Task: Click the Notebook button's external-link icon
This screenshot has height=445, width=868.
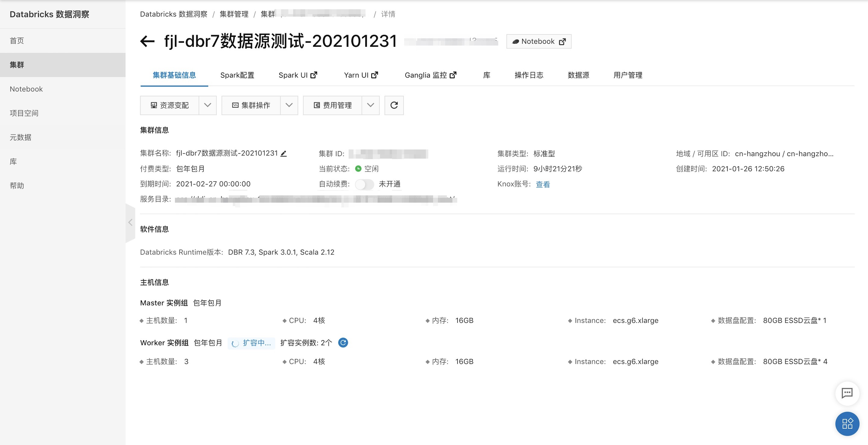Action: 562,41
